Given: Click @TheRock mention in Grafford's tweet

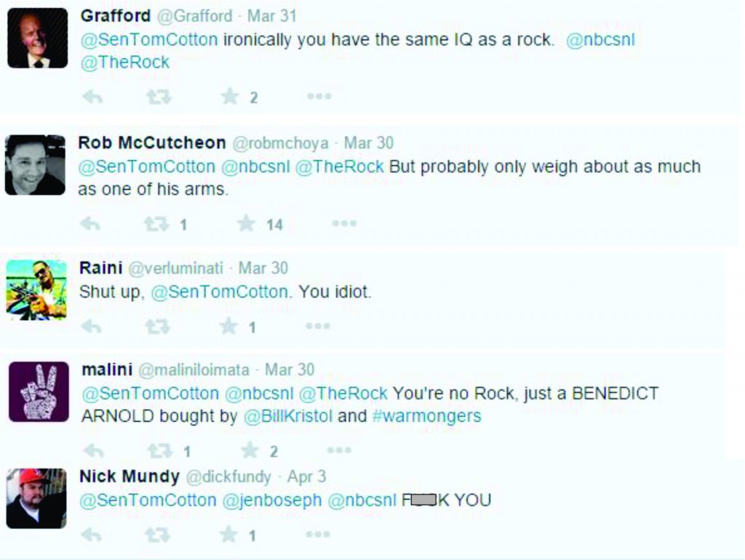Looking at the screenshot, I should 125,63.
